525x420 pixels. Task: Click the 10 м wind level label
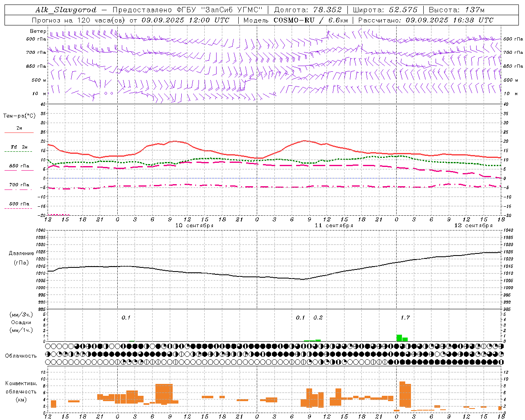39,94
